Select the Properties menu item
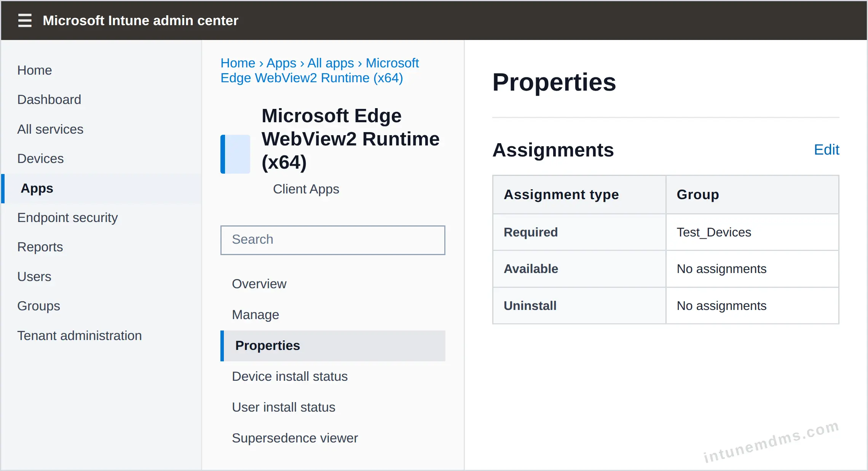The width and height of the screenshot is (868, 471). click(333, 346)
